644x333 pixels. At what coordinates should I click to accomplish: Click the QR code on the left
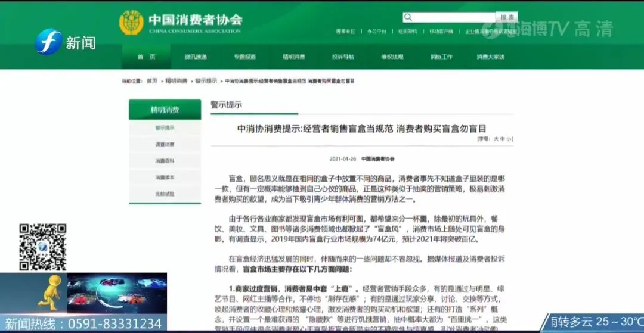tap(43, 247)
